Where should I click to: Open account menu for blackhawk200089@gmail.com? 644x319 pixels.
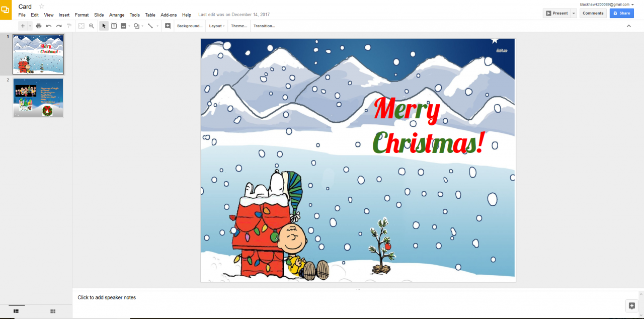pyautogui.click(x=607, y=5)
